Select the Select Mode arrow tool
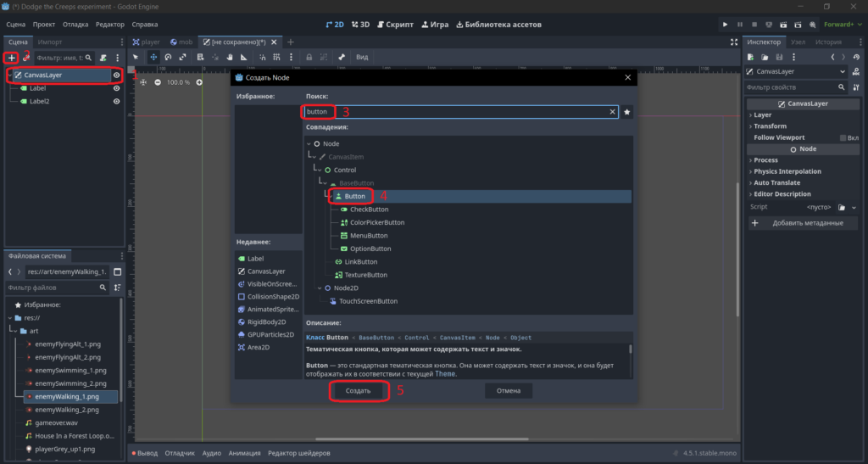 point(136,57)
